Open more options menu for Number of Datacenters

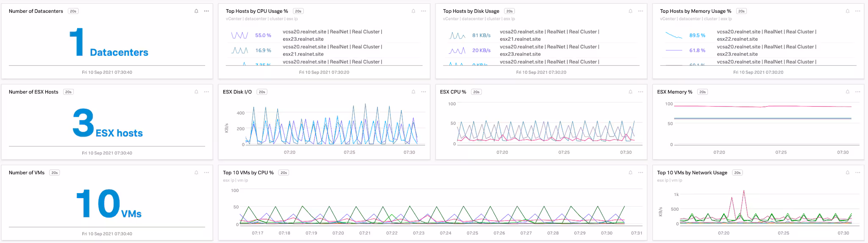[206, 11]
